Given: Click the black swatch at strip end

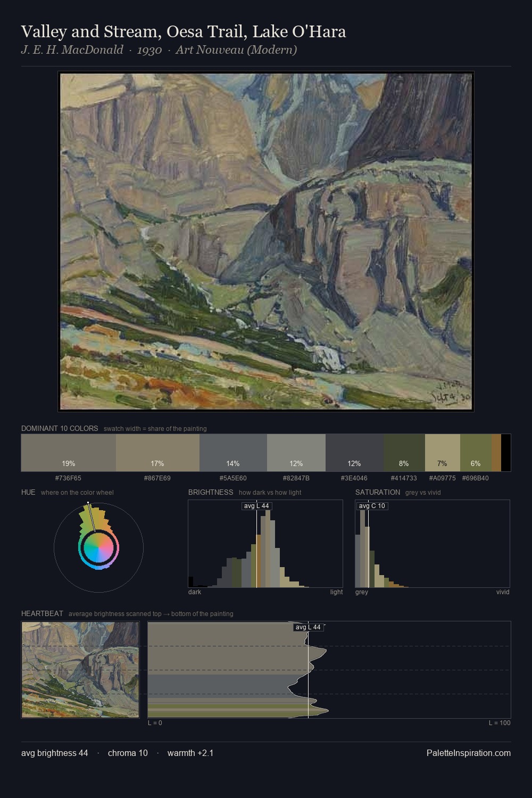Looking at the screenshot, I should (x=506, y=453).
